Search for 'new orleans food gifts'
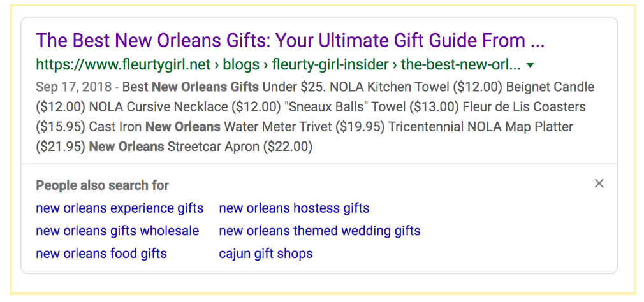This screenshot has height=302, width=644. 101,254
